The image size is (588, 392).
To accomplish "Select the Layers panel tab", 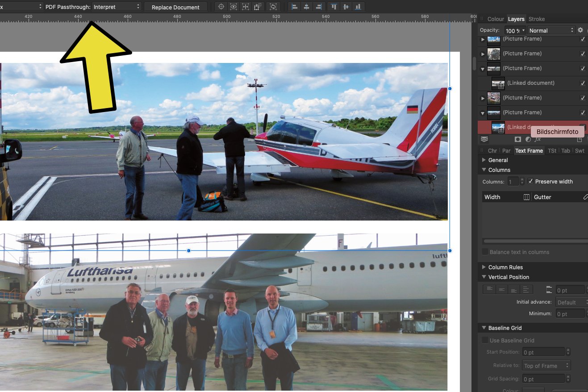I will pyautogui.click(x=516, y=19).
